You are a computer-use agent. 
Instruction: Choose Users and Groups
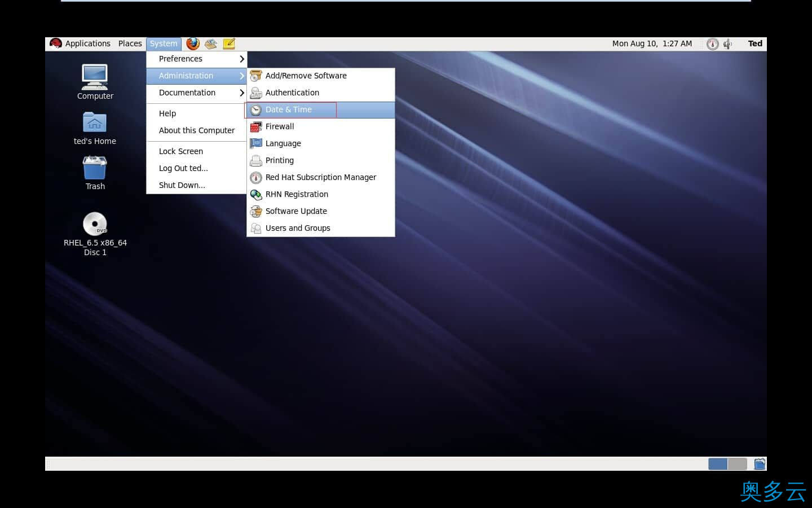pyautogui.click(x=298, y=228)
